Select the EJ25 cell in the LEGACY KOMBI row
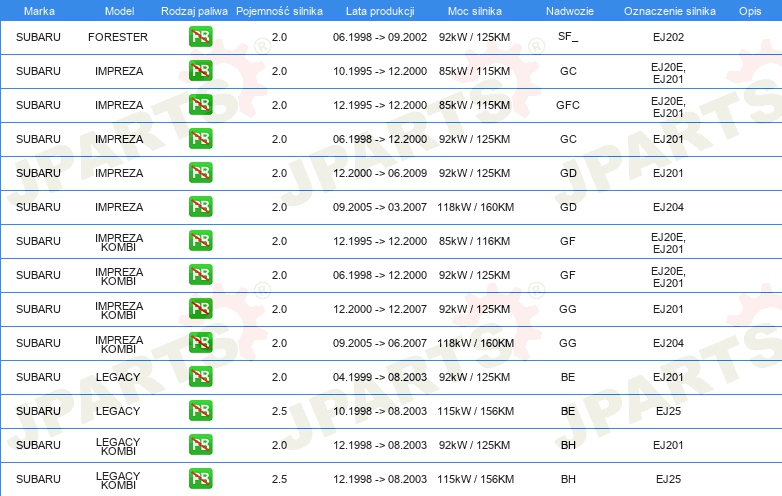This screenshot has height=496, width=782. click(668, 479)
